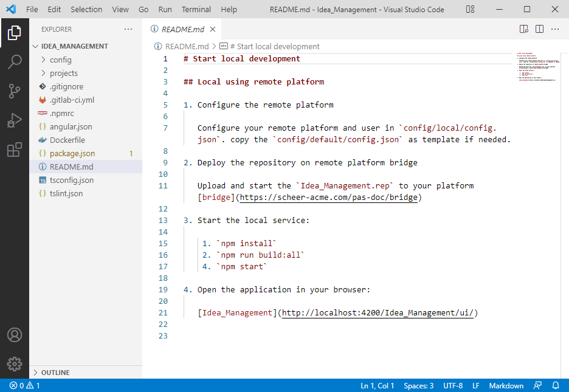The width and height of the screenshot is (569, 392).
Task: Change the Markdown language mode
Action: click(506, 386)
